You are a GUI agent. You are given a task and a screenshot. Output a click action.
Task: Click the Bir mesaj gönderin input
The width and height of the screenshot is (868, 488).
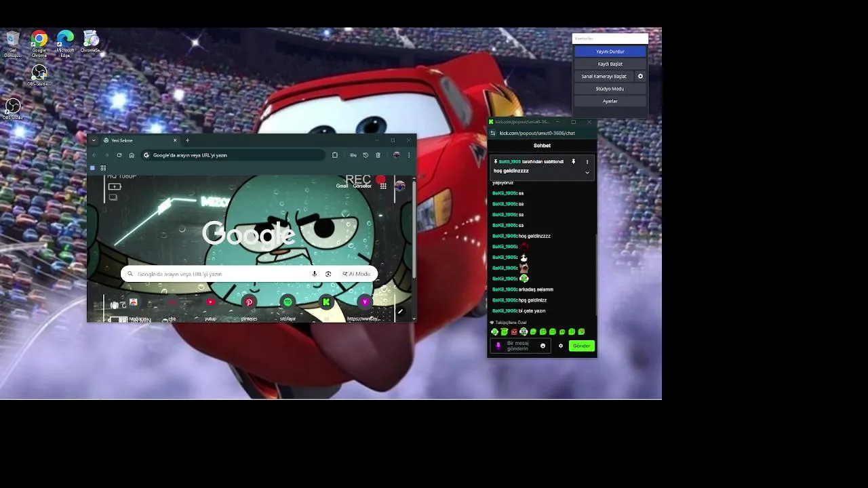tap(521, 346)
